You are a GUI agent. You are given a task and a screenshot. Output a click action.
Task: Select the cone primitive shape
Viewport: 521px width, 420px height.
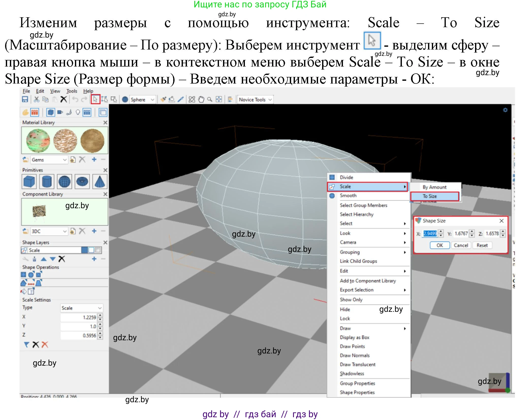pyautogui.click(x=100, y=182)
